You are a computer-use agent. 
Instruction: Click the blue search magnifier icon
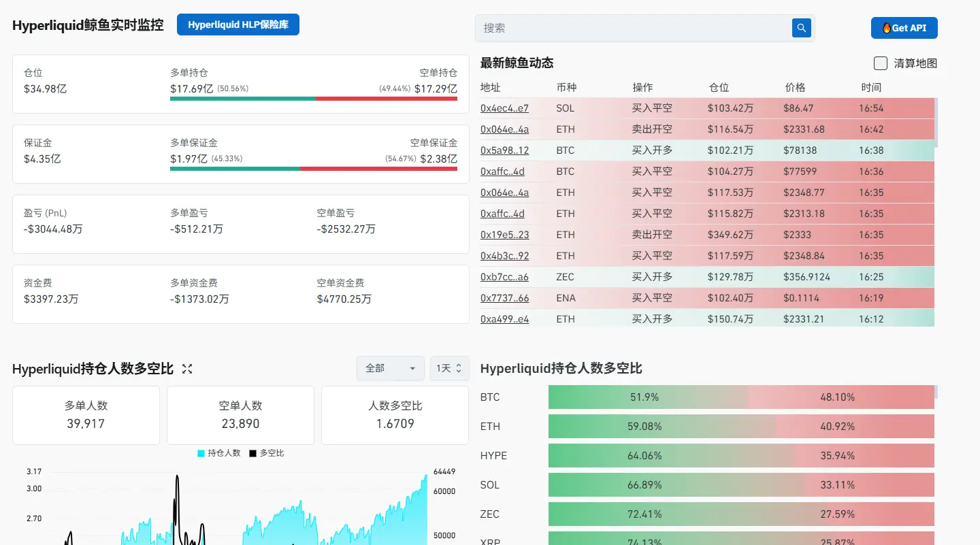[x=802, y=28]
